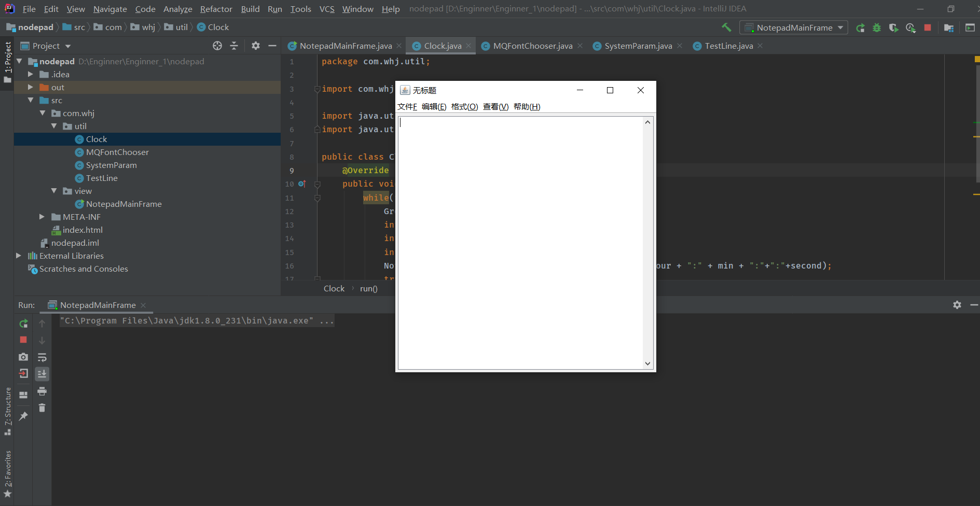
Task: Pin the Run tab with pin icon
Action: 23,416
